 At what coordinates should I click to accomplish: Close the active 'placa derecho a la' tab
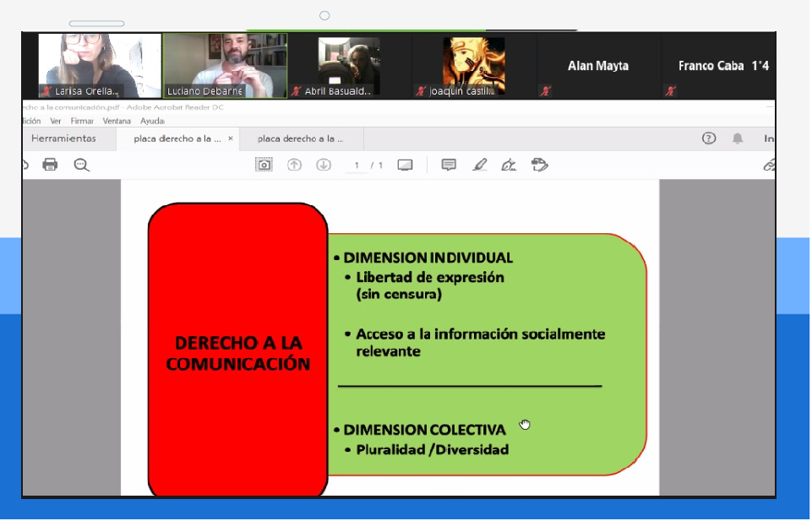point(231,138)
